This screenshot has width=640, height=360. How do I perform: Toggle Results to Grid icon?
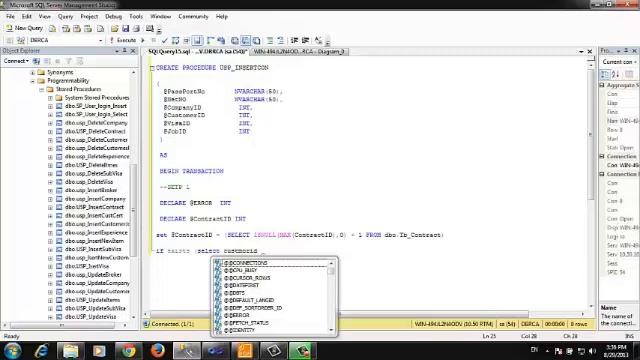(x=245, y=40)
